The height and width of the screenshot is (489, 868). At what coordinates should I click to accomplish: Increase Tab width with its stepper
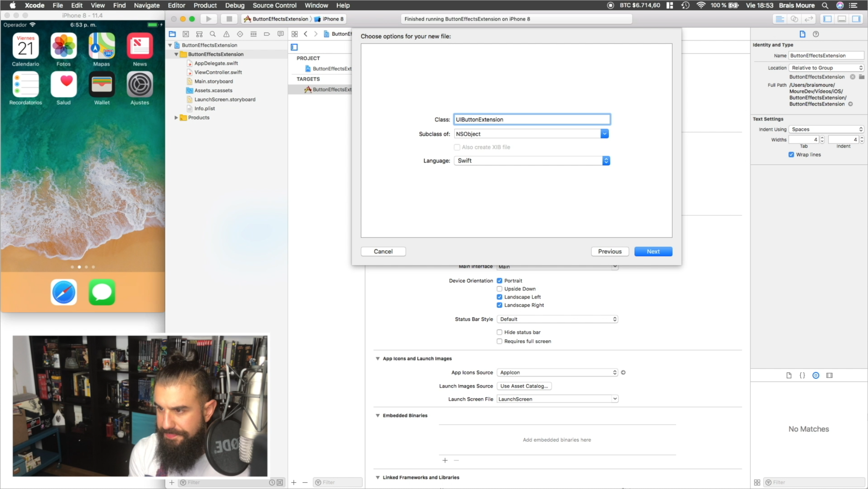click(x=822, y=137)
